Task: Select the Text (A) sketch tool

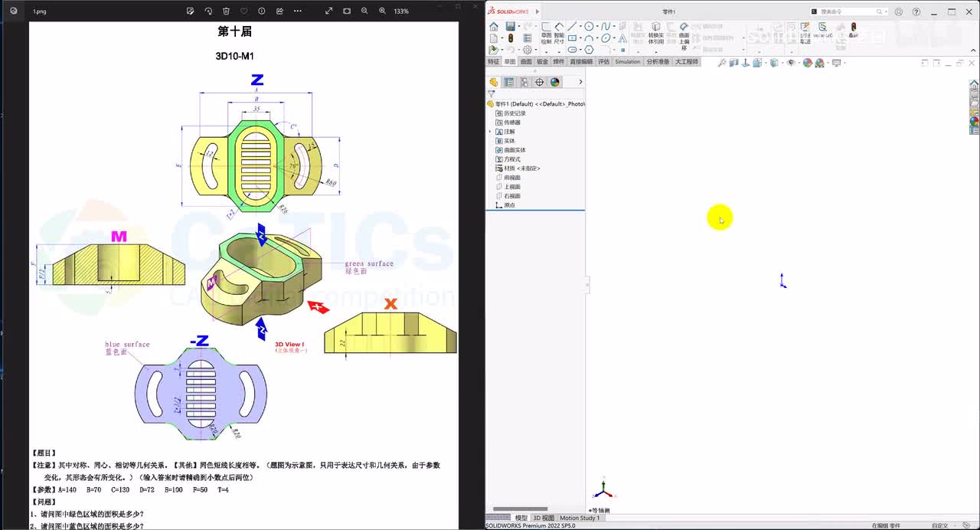Action: [x=622, y=38]
